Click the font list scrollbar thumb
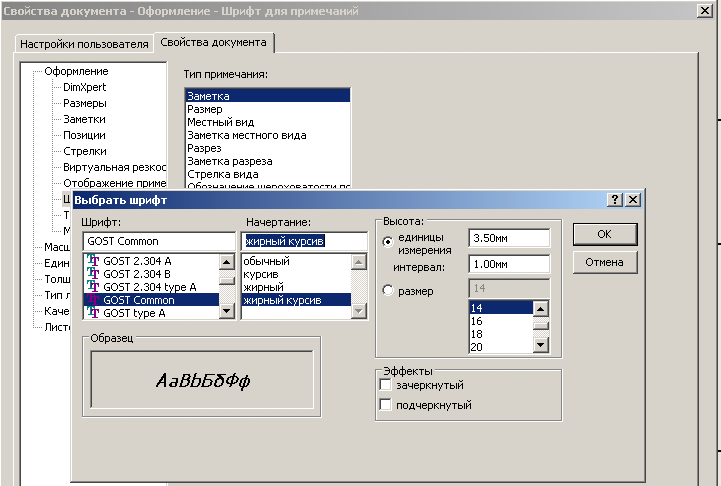Image resolution: width=721 pixels, height=486 pixels. tap(226, 281)
